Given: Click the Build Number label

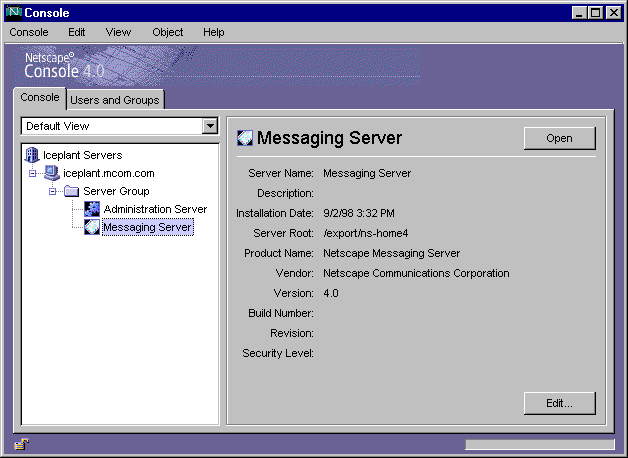Looking at the screenshot, I should (x=281, y=313).
